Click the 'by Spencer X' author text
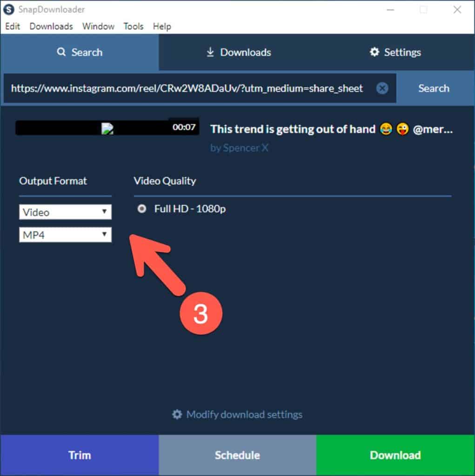475x476 pixels. click(x=240, y=148)
